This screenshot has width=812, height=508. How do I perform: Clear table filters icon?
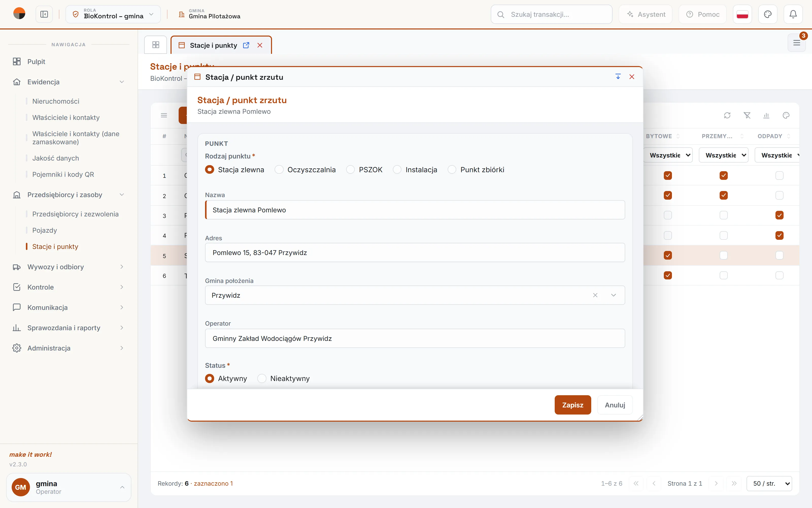pyautogui.click(x=747, y=116)
